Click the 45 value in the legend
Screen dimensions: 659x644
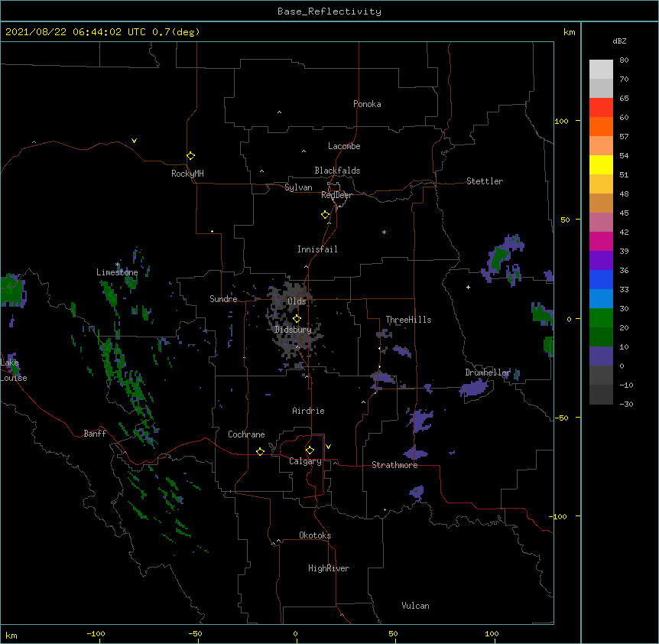pos(624,213)
